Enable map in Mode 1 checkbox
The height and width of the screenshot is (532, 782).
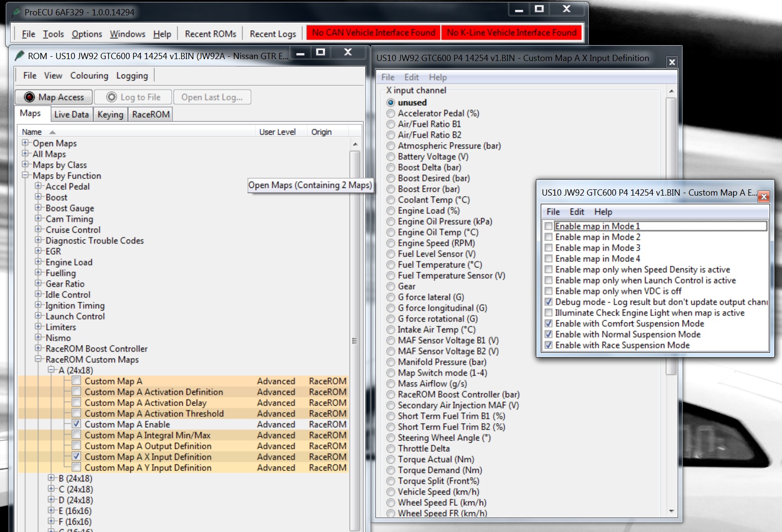(548, 226)
